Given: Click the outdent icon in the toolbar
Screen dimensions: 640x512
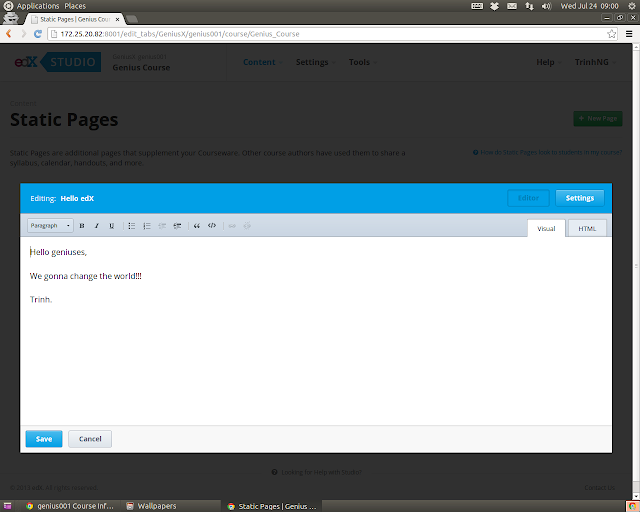Looking at the screenshot, I should click(x=162, y=226).
